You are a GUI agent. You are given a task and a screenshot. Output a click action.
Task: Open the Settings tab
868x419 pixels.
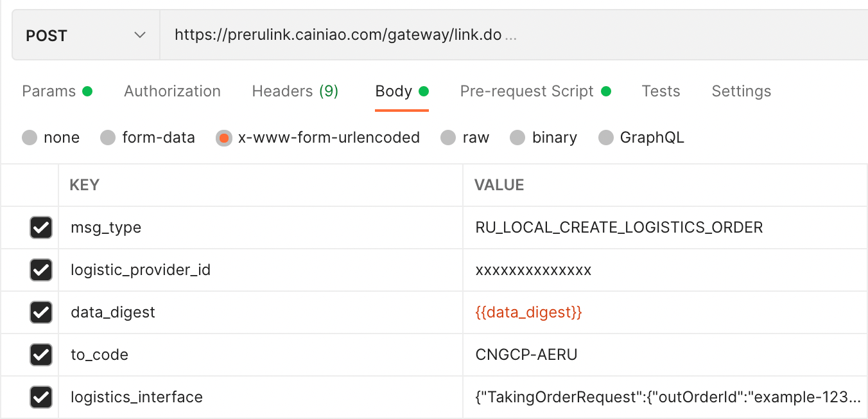click(741, 91)
